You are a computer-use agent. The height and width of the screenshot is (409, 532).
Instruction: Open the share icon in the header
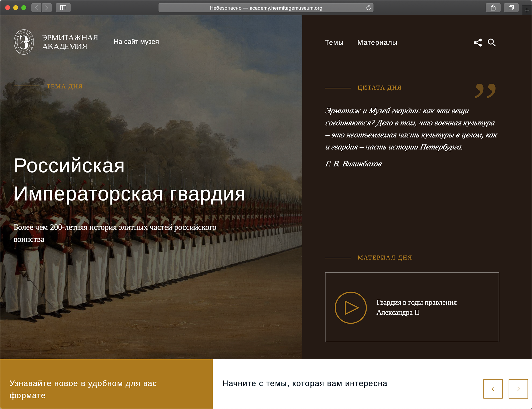point(478,43)
